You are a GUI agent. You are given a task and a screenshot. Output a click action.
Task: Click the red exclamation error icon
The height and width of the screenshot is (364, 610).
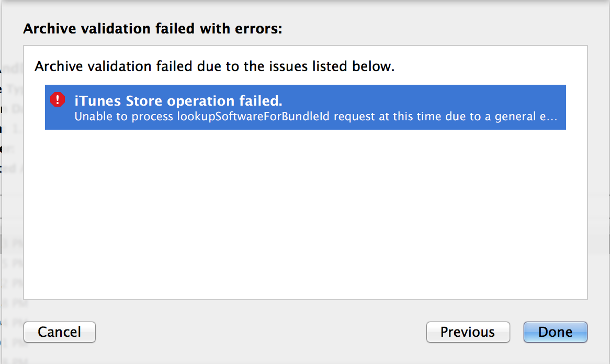tap(58, 99)
